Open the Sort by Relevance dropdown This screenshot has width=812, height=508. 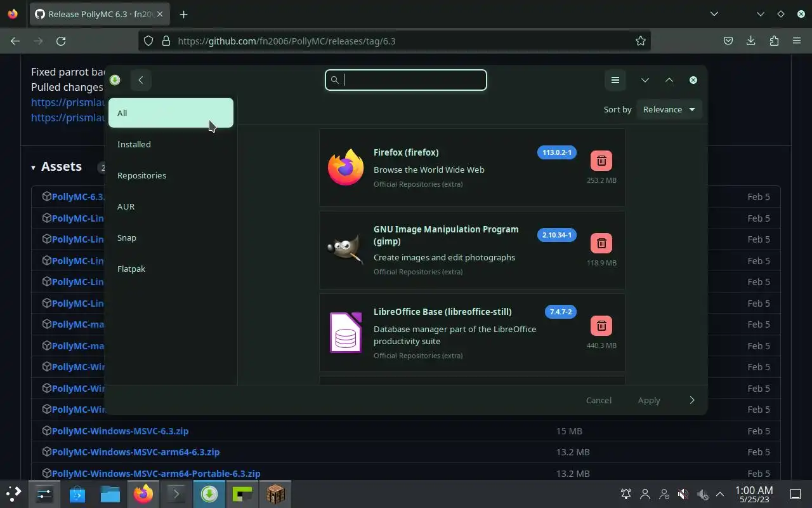[669, 109]
